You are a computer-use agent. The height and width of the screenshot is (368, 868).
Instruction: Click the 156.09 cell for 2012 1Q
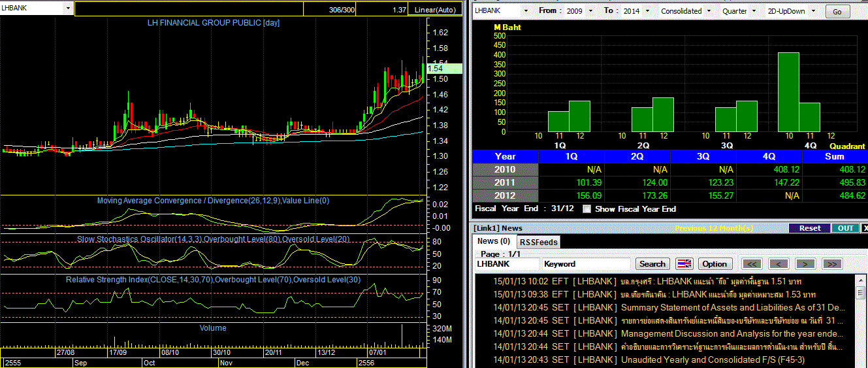tap(588, 195)
